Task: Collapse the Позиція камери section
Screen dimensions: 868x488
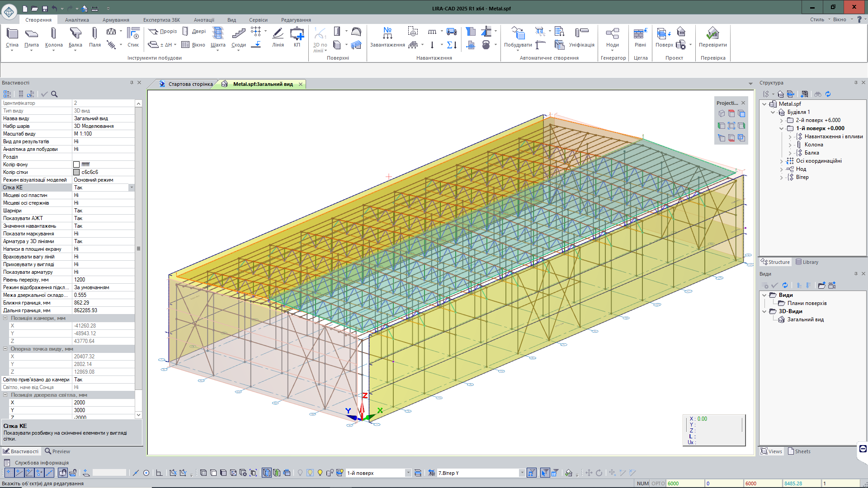Action: click(5, 318)
